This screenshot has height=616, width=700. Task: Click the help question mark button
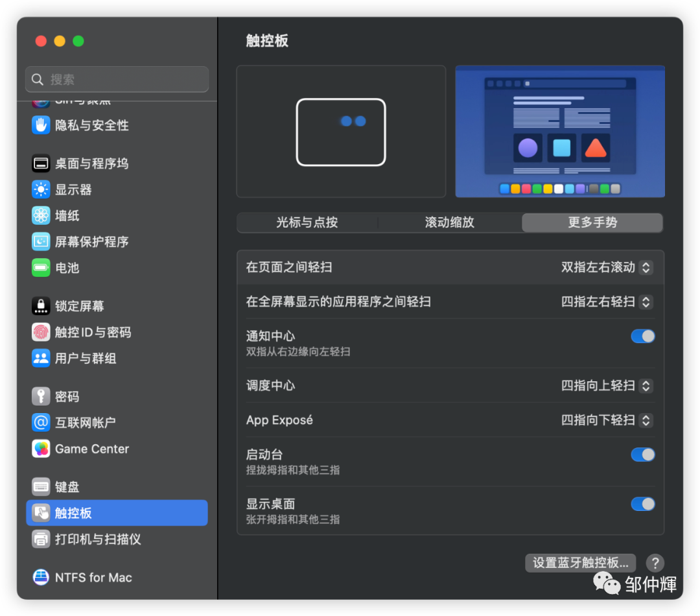[x=655, y=563]
